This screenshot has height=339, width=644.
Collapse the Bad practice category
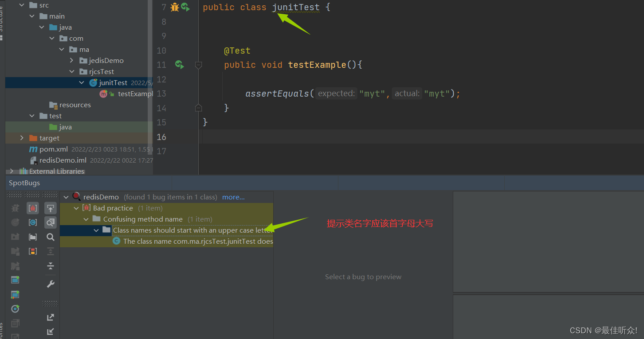[x=76, y=208]
